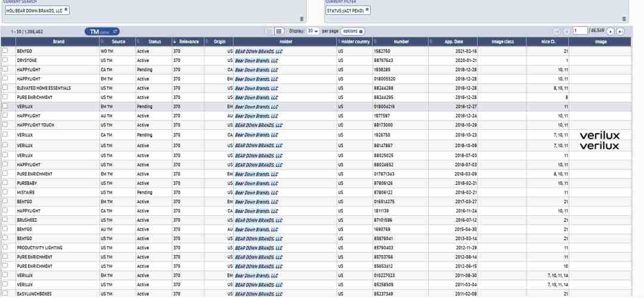Open the Display per page dropdown
This screenshot has width=644, height=298.
(x=313, y=31)
